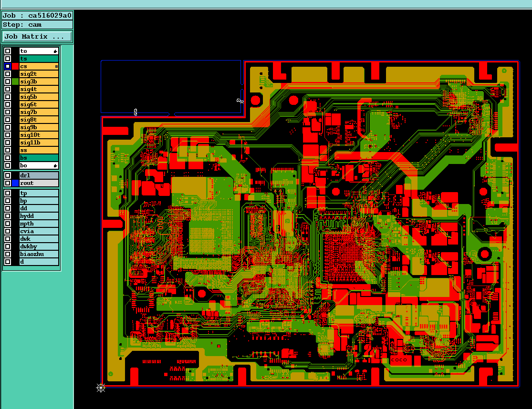Toggle the checkbox for layer drl
This screenshot has height=409, width=532.
pyautogui.click(x=8, y=175)
